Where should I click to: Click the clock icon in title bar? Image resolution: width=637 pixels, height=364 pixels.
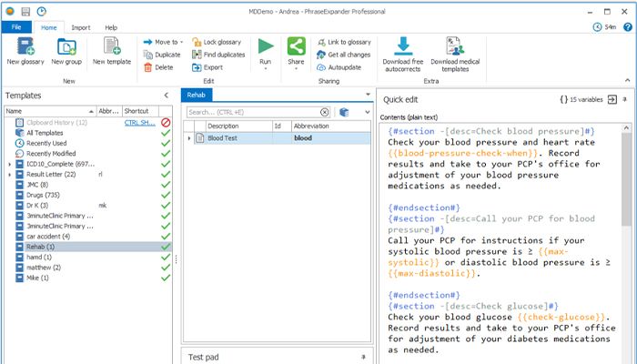click(42, 11)
